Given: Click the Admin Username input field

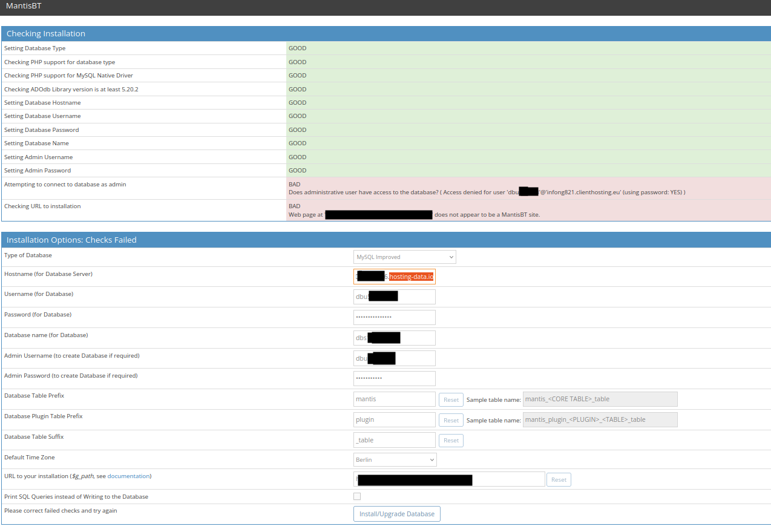Looking at the screenshot, I should coord(394,358).
